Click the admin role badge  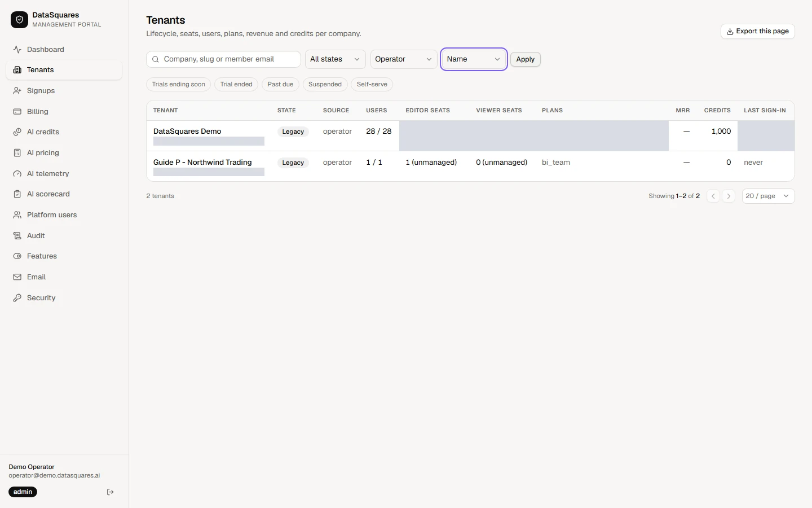click(x=23, y=492)
